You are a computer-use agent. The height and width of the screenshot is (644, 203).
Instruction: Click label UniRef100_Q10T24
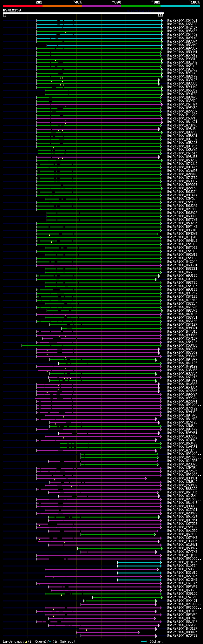tap(182, 566)
